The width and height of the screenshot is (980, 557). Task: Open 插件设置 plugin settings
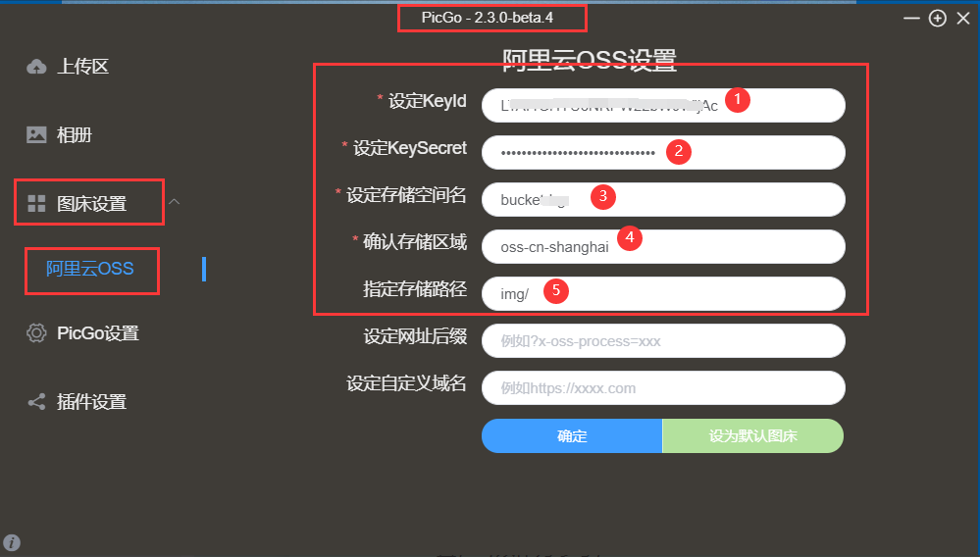pos(91,401)
